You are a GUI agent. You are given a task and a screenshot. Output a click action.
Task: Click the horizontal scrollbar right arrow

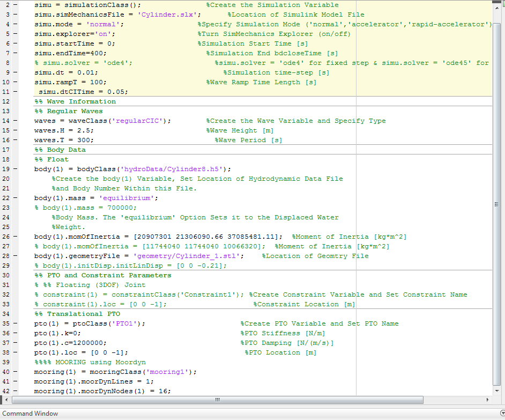[487, 400]
